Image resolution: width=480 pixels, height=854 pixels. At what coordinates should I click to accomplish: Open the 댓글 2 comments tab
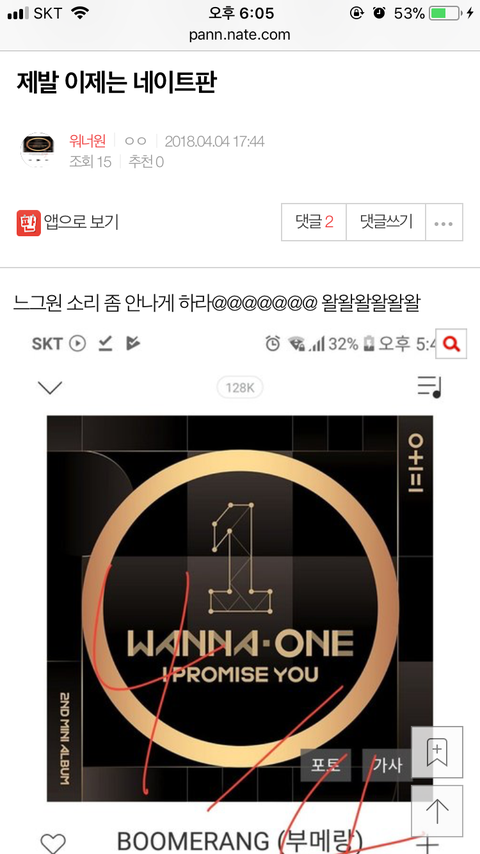(x=314, y=222)
